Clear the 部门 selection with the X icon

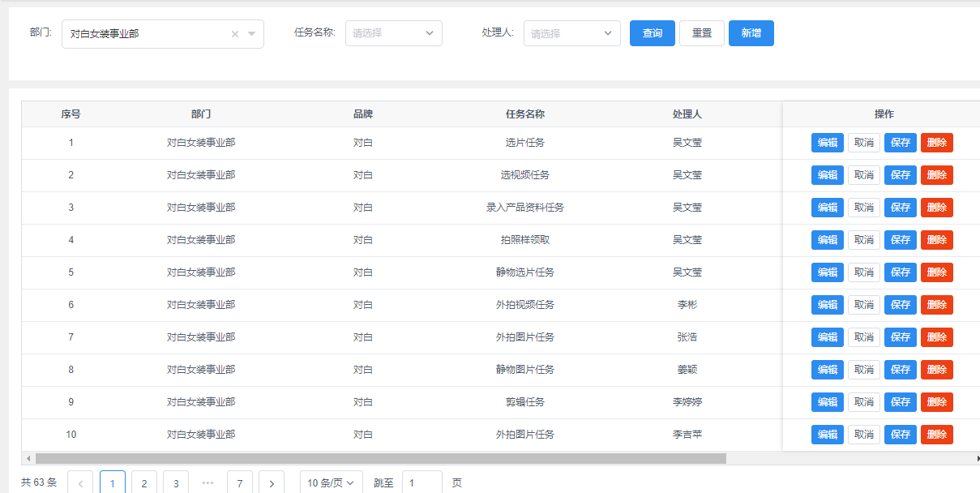click(x=235, y=34)
